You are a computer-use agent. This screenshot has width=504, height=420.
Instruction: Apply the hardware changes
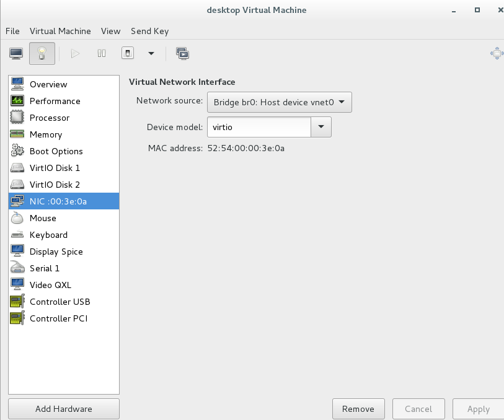(479, 409)
